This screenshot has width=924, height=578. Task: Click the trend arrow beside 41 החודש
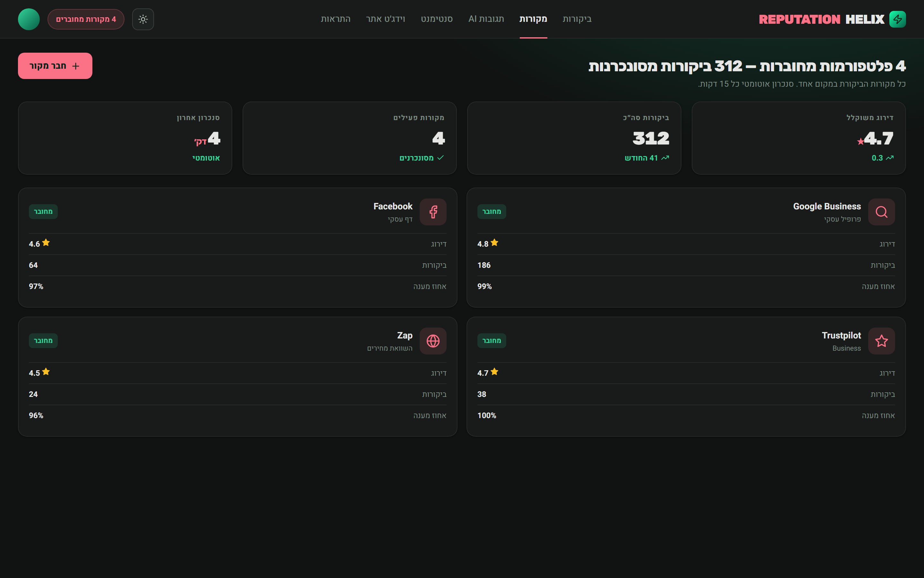click(665, 158)
